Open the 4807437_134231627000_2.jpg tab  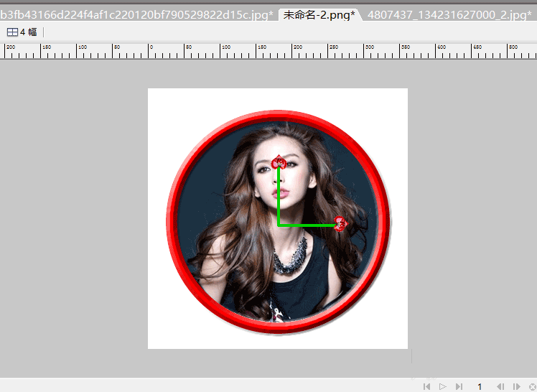[449, 15]
